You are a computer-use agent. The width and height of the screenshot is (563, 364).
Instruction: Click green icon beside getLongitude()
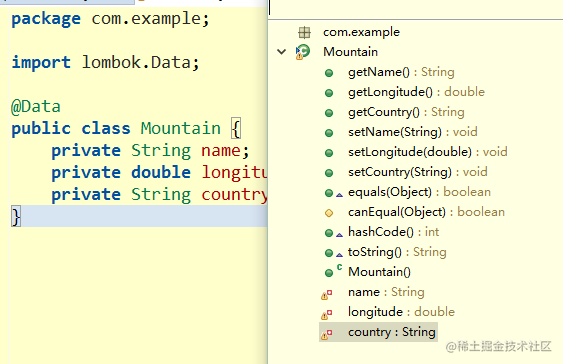pos(329,93)
